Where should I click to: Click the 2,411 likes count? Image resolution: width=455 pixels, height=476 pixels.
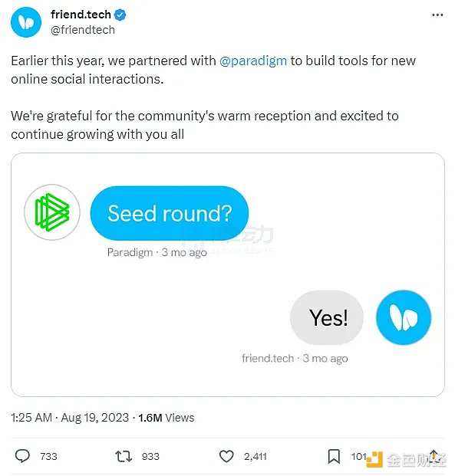coord(256,456)
